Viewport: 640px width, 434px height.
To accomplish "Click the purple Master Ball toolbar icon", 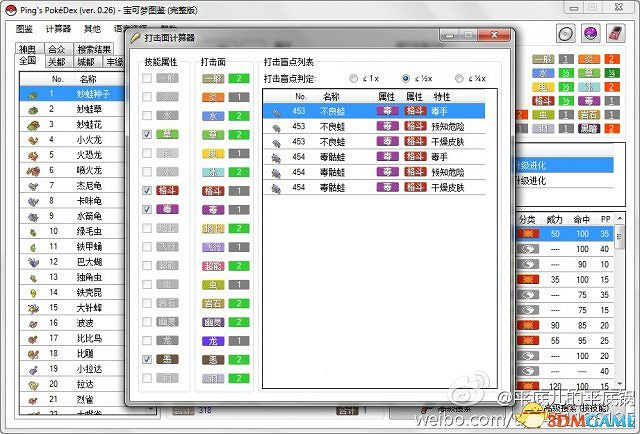I will click(591, 33).
